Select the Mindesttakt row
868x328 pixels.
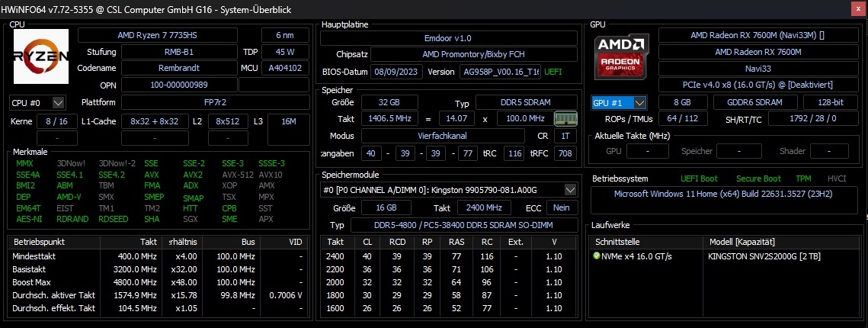(x=159, y=256)
